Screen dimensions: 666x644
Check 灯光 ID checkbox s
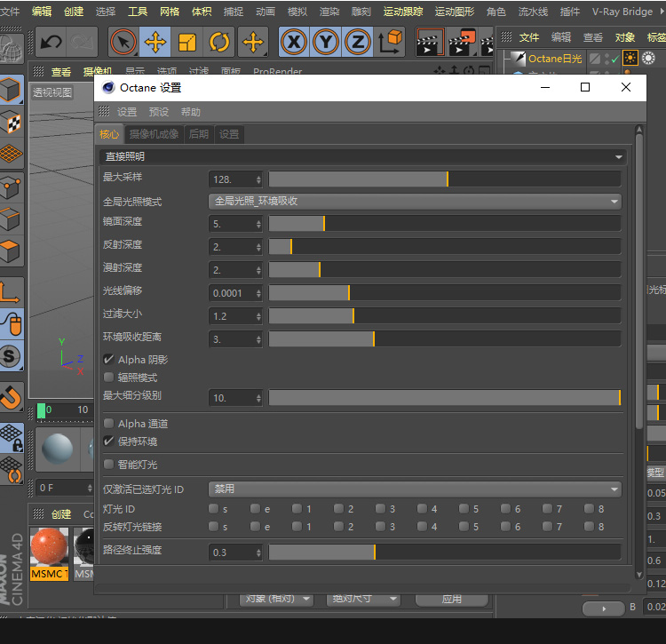click(x=213, y=508)
